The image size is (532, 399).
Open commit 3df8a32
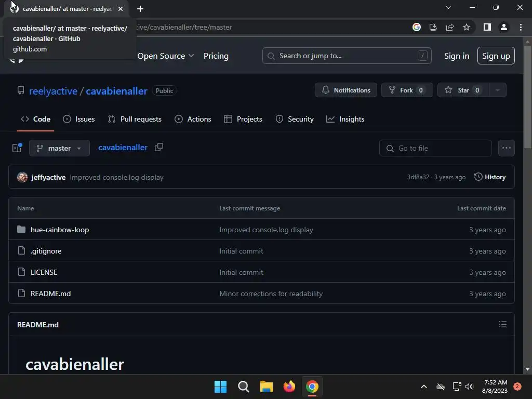click(418, 177)
